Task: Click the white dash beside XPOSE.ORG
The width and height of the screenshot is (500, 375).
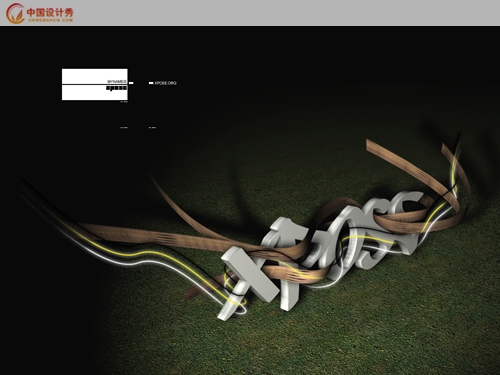Action: point(151,83)
